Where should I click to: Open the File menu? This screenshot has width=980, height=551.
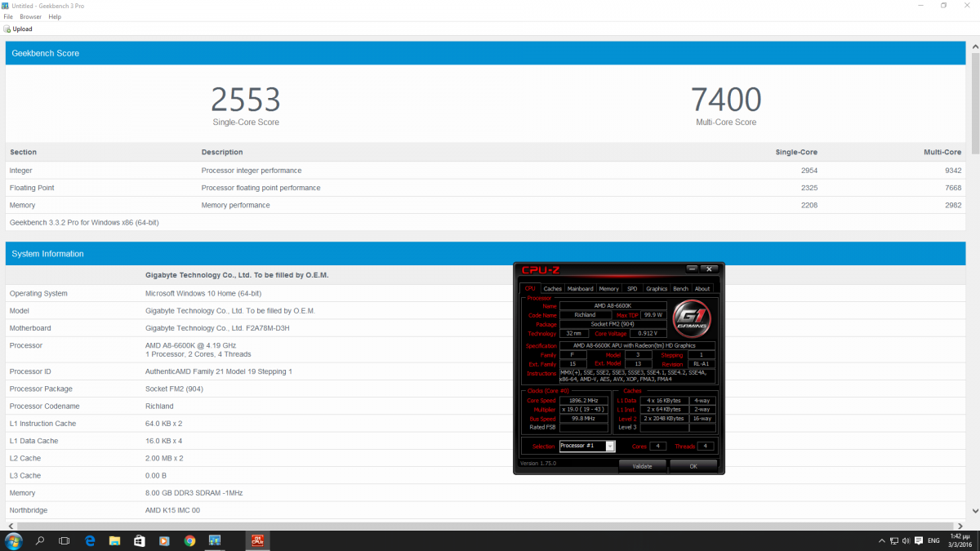8,16
